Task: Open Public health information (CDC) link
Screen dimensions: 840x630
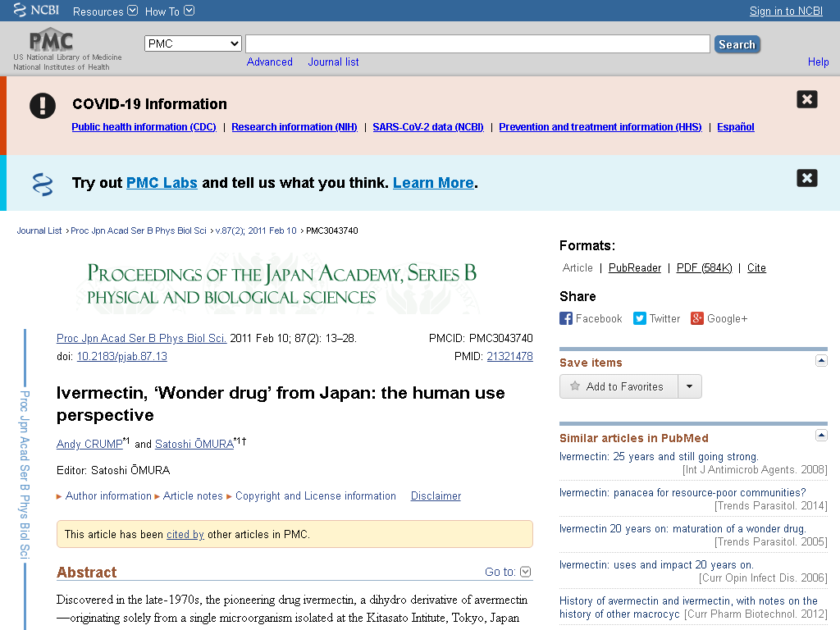Action: (x=144, y=127)
